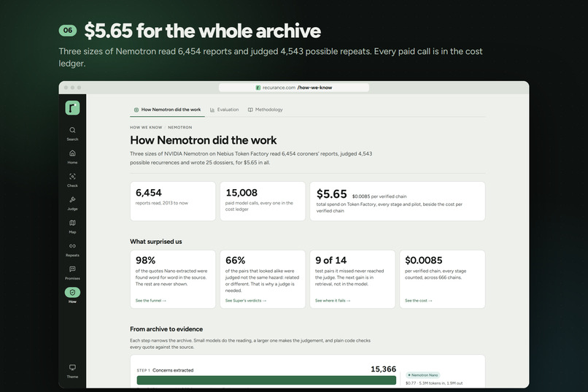Follow the See where it fails link
The width and height of the screenshot is (588, 392).
pyautogui.click(x=333, y=301)
